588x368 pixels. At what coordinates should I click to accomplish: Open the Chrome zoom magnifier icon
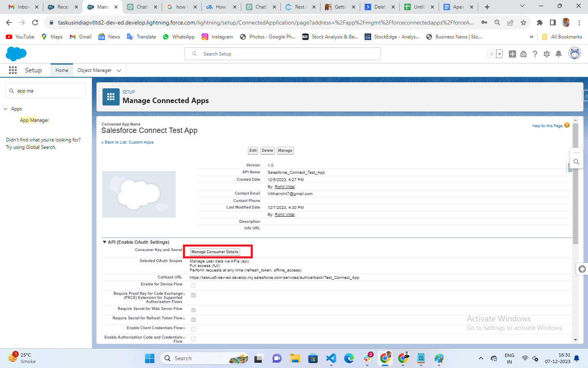coord(497,22)
